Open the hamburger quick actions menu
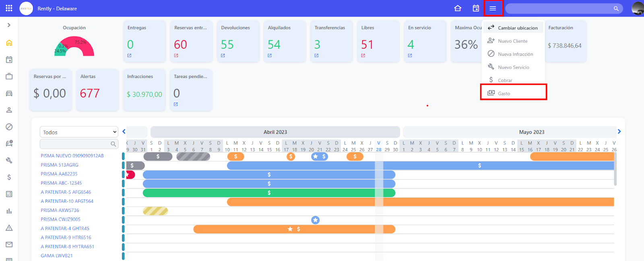The width and height of the screenshot is (644, 261). click(x=493, y=8)
